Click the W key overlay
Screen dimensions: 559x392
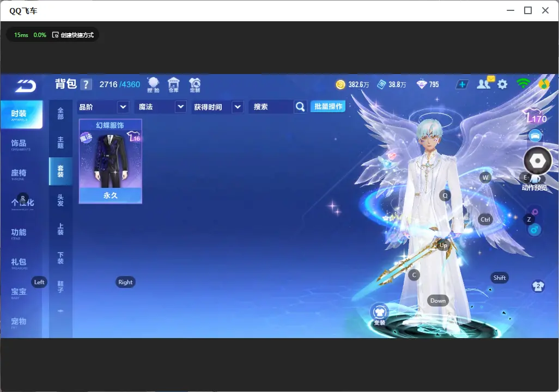(485, 177)
